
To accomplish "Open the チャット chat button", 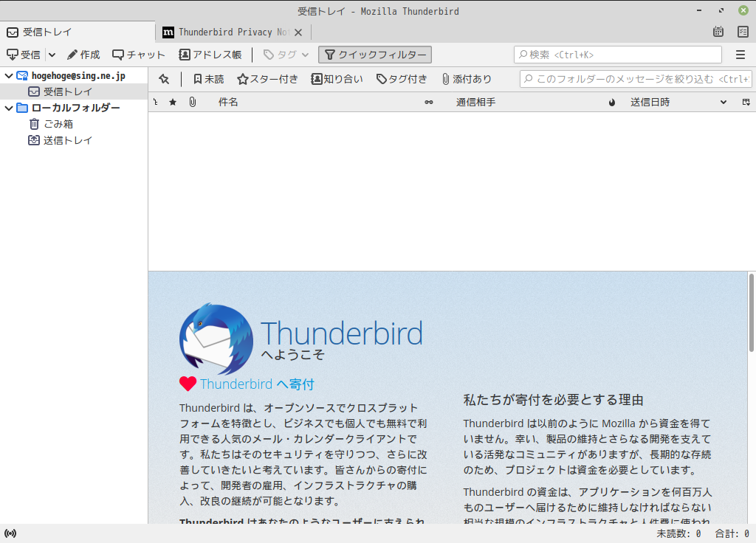I will [x=139, y=55].
